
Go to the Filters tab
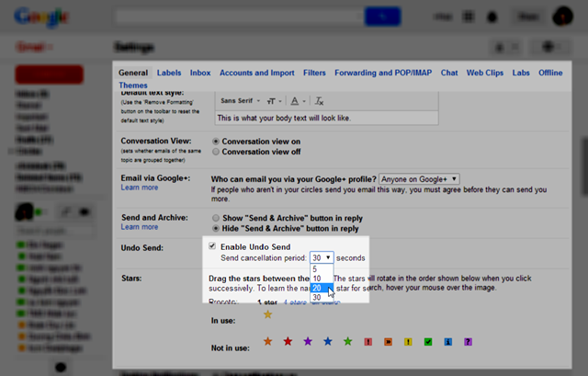pos(314,73)
